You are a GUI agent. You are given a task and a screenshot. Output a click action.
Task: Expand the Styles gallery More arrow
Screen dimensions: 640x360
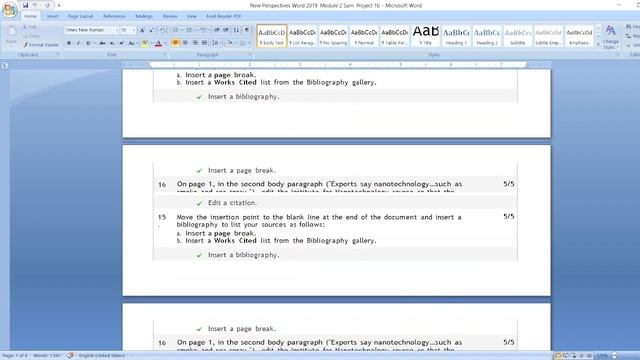[598, 44]
